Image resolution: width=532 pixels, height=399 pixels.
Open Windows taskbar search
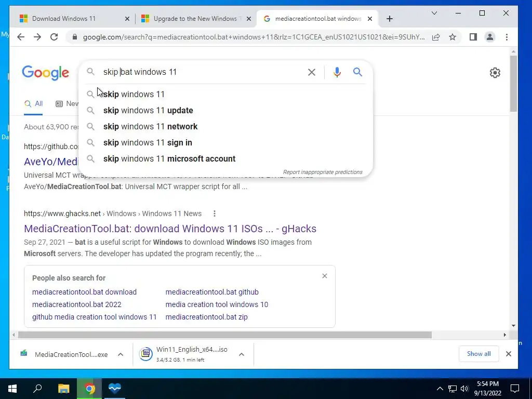(37, 388)
